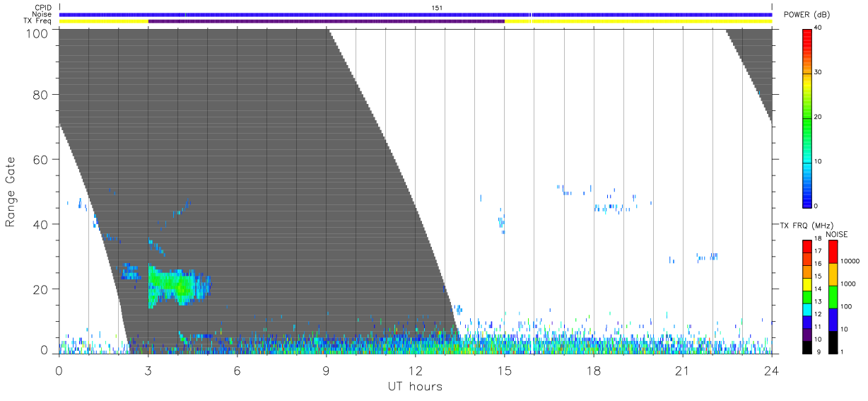Click the cyan band in the TX FRQ color bar
The width and height of the screenshot is (868, 401).
point(807,308)
